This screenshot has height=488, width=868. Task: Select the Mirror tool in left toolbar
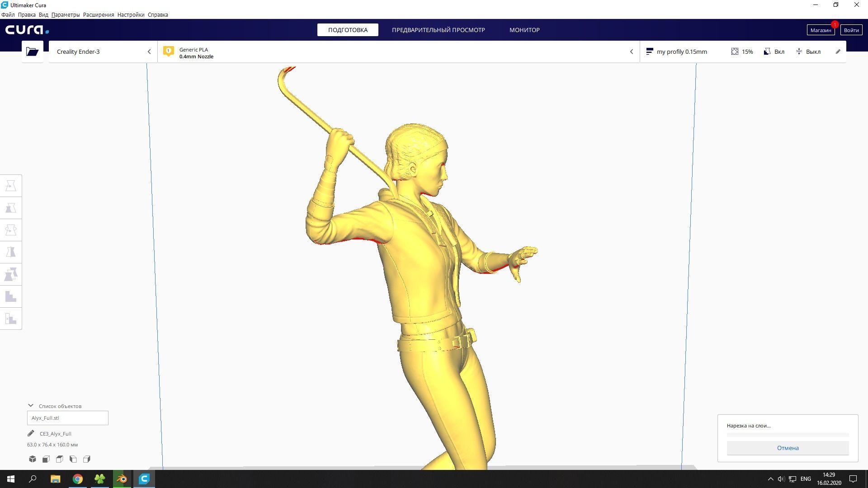point(11,252)
